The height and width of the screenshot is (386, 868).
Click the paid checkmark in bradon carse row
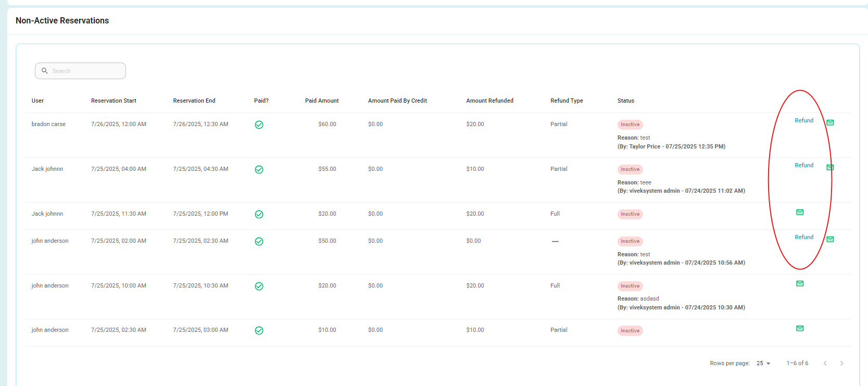pyautogui.click(x=259, y=124)
